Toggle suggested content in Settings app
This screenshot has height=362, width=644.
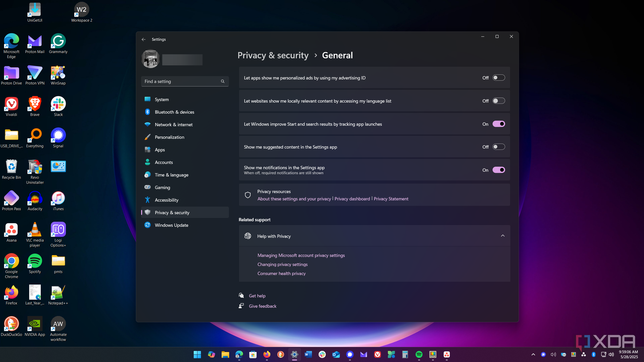click(499, 147)
